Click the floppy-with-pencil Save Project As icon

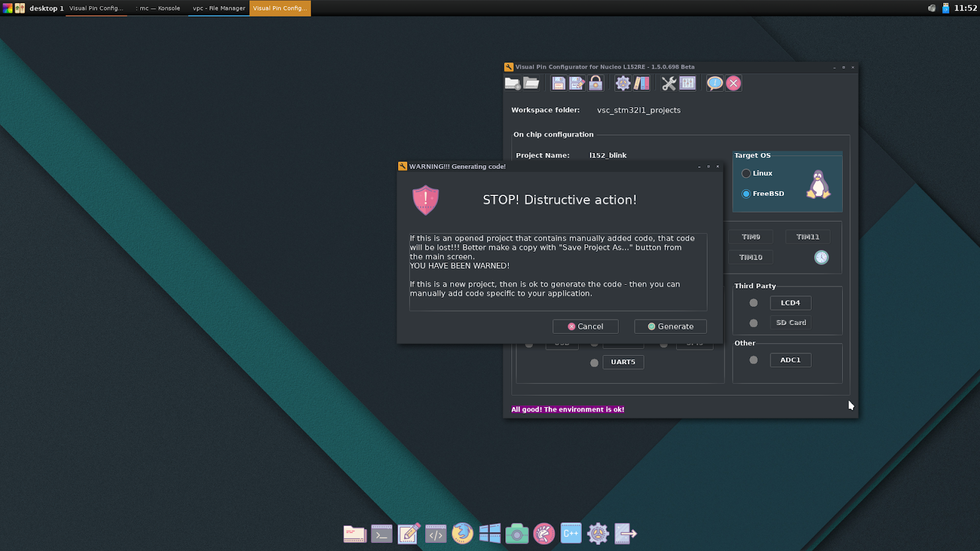coord(577,83)
